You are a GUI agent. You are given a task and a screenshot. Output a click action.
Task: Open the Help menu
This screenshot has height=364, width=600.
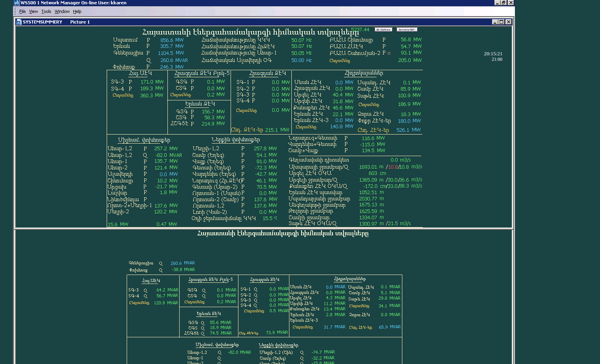[x=77, y=11]
